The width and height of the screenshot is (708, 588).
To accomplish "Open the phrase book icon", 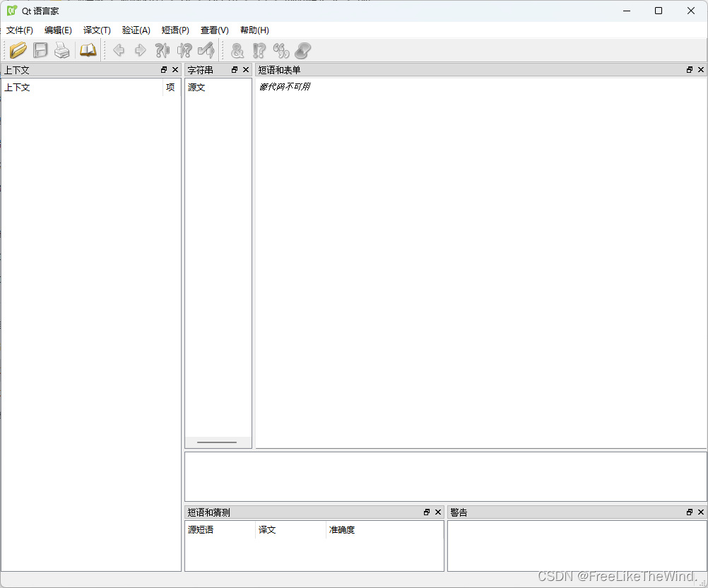I will coord(88,50).
